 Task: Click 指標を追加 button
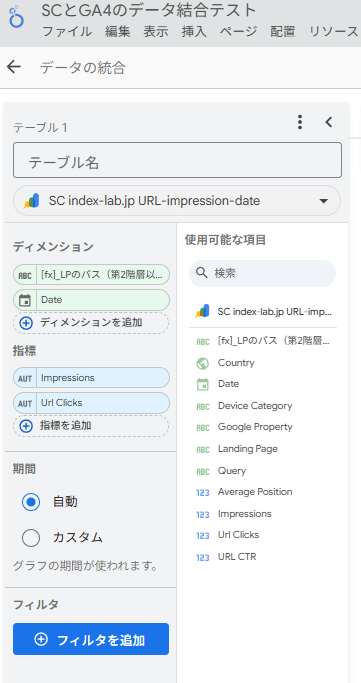pos(91,426)
